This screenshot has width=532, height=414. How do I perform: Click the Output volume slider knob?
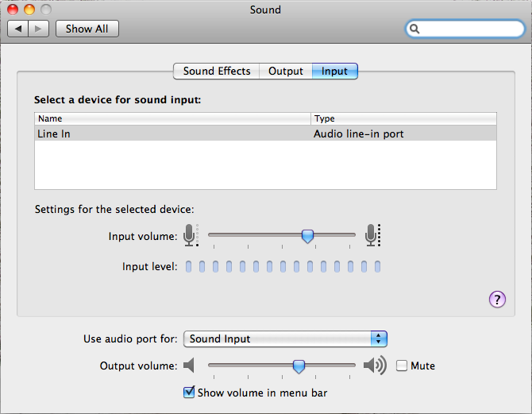coord(299,366)
